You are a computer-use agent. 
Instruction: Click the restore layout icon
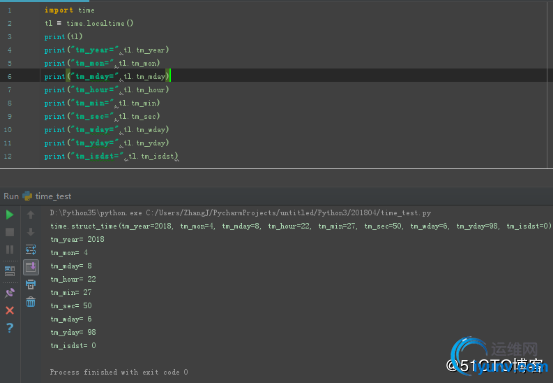click(10, 271)
